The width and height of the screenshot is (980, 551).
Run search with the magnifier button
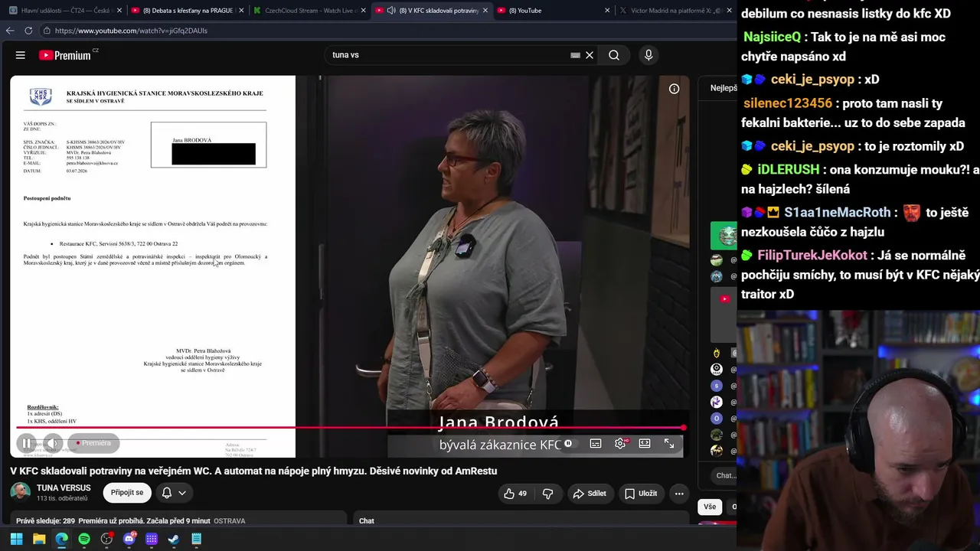[x=614, y=55]
